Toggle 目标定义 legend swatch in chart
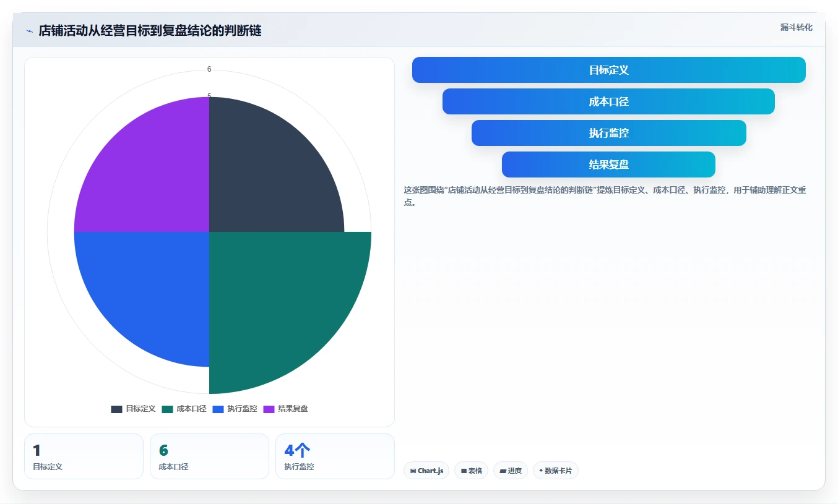838x504 pixels. pos(116,409)
